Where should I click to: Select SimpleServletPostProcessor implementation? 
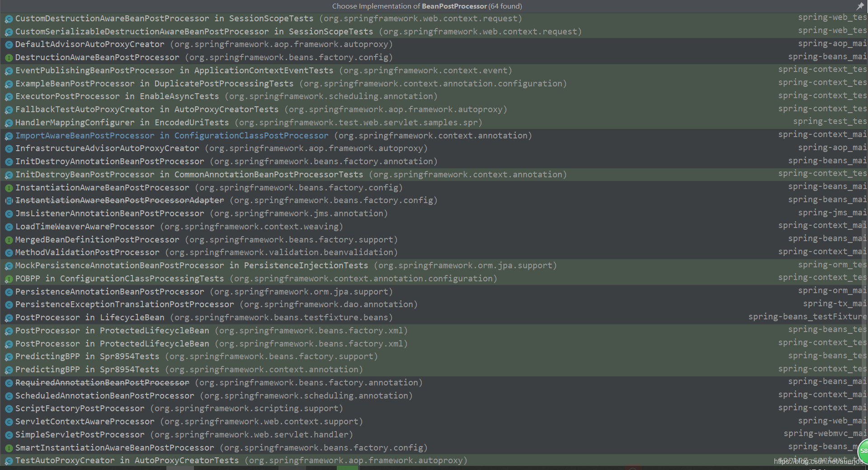point(434,435)
